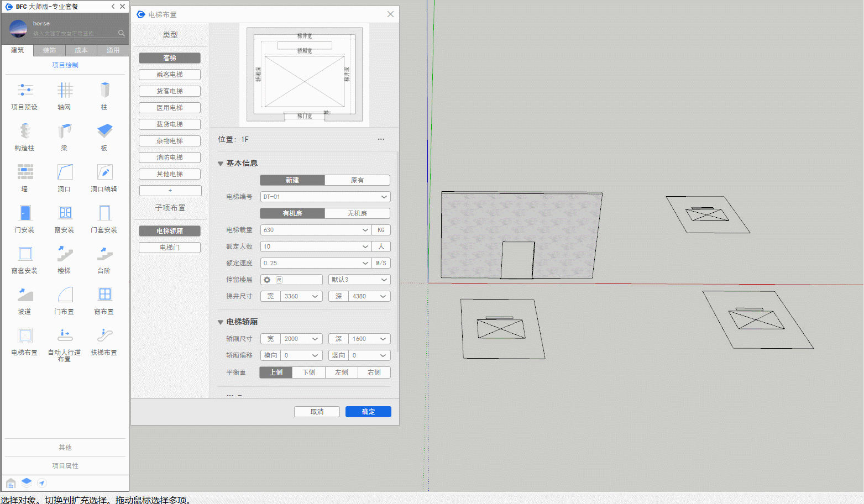
Task: Select the 轴网 grid tool icon
Action: coord(65,90)
